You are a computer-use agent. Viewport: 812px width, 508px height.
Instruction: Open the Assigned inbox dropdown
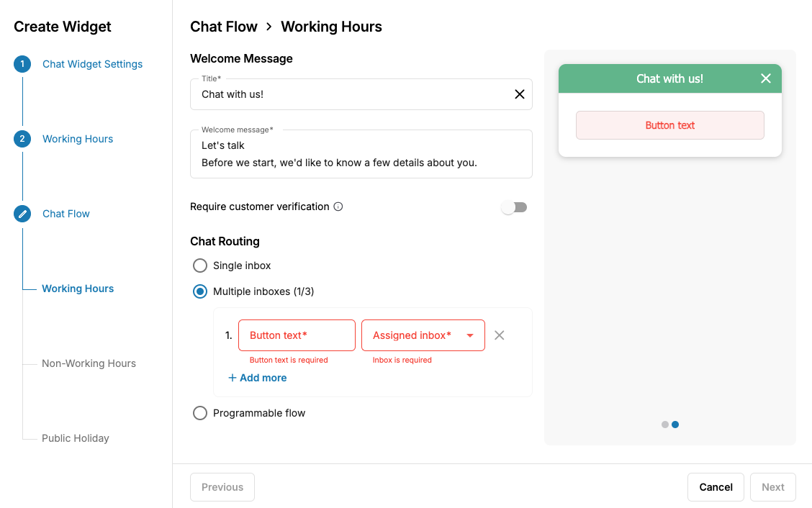point(423,335)
